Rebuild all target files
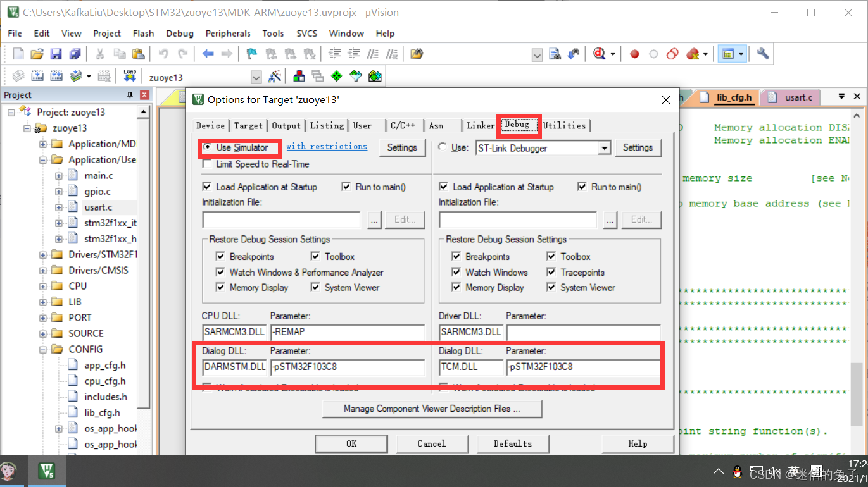Screen dimensions: 868x487 click(56, 76)
